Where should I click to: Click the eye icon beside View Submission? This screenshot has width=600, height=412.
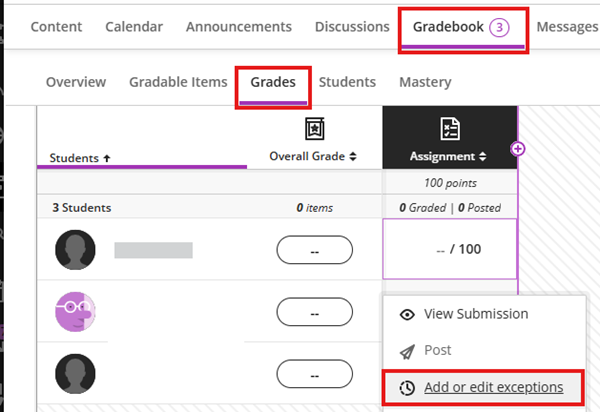point(407,314)
